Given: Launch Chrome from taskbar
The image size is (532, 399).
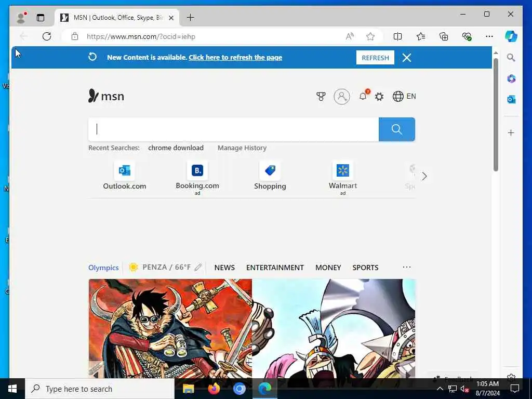Looking at the screenshot, I should coord(240,389).
